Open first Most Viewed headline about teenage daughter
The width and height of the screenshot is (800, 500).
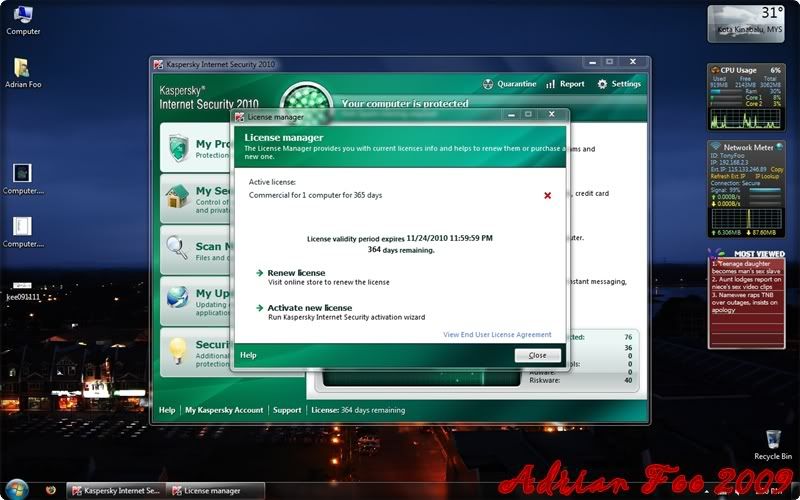(745, 268)
